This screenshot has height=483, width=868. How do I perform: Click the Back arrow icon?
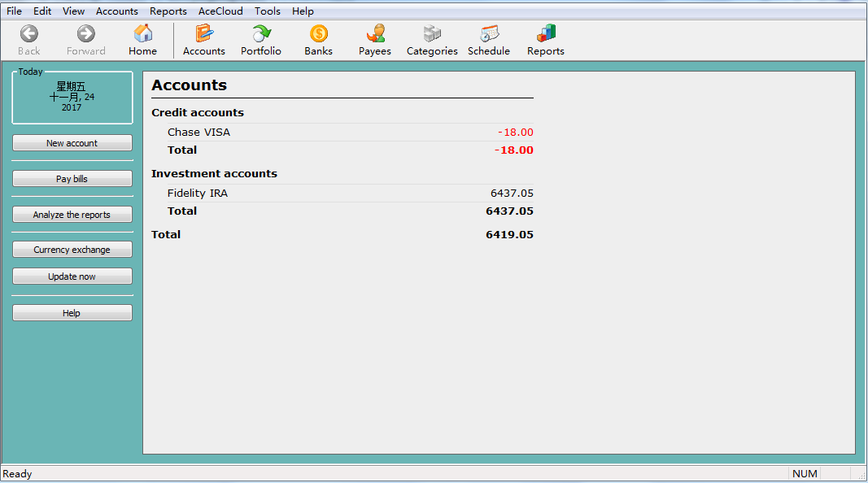tap(28, 34)
